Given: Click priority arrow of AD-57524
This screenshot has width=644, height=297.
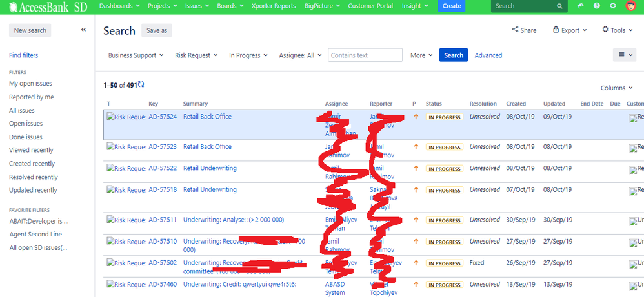Looking at the screenshot, I should click(416, 117).
